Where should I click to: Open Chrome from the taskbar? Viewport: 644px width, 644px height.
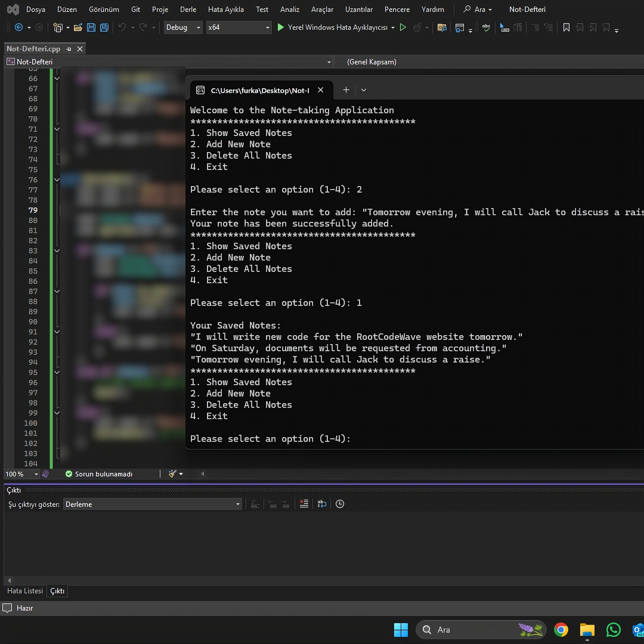pyautogui.click(x=561, y=630)
